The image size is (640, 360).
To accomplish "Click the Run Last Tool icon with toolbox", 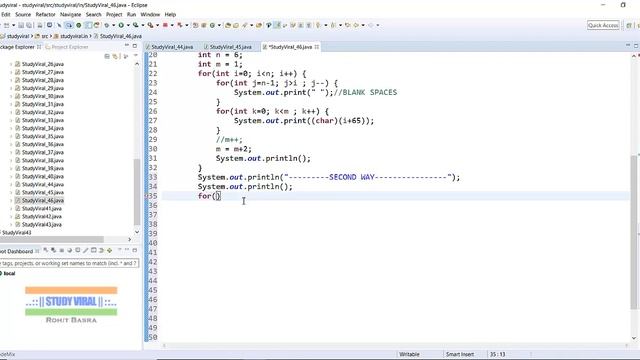I will pyautogui.click(x=150, y=25).
